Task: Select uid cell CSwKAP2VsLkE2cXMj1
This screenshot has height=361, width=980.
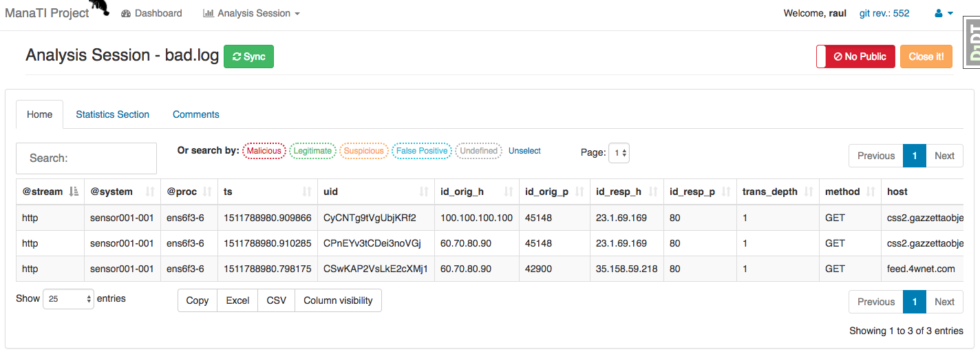Action: 376,269
